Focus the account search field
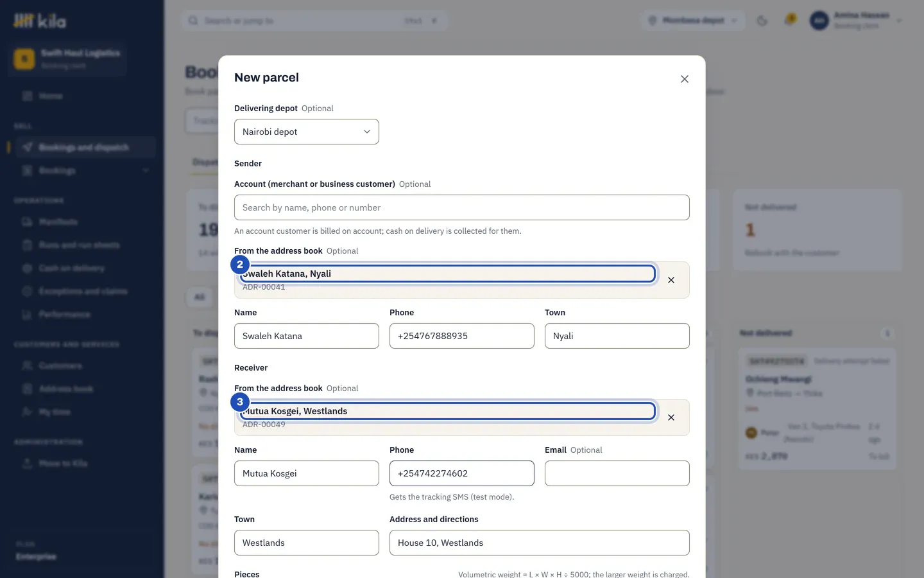924x578 pixels. click(462, 207)
